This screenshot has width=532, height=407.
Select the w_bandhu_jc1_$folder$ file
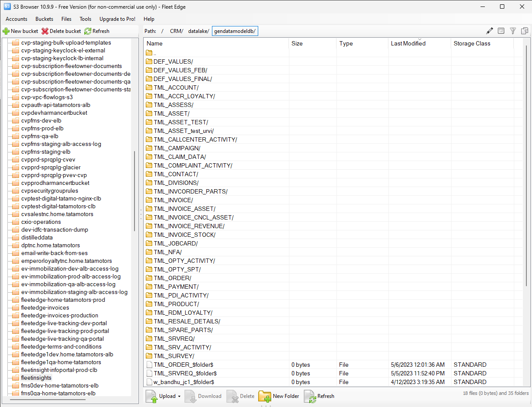tap(184, 382)
